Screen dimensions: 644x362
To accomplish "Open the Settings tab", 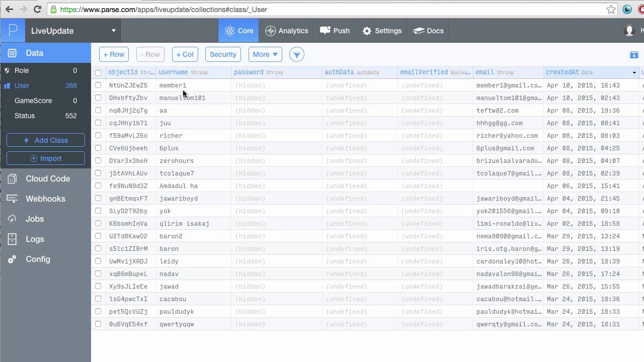I will [x=382, y=31].
